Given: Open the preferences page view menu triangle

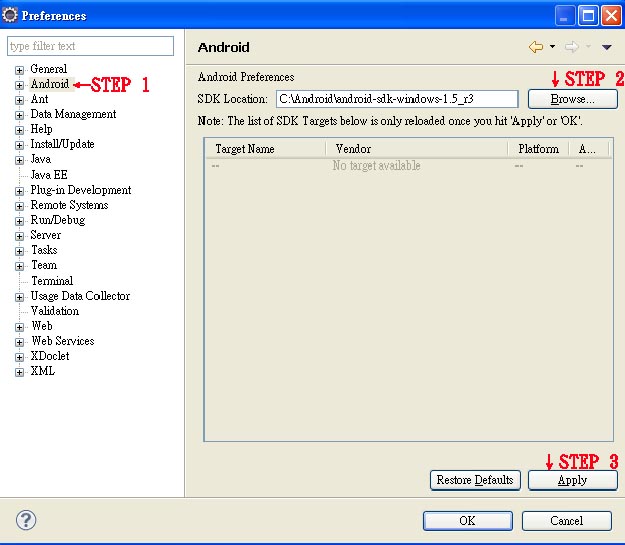Looking at the screenshot, I should tap(607, 47).
